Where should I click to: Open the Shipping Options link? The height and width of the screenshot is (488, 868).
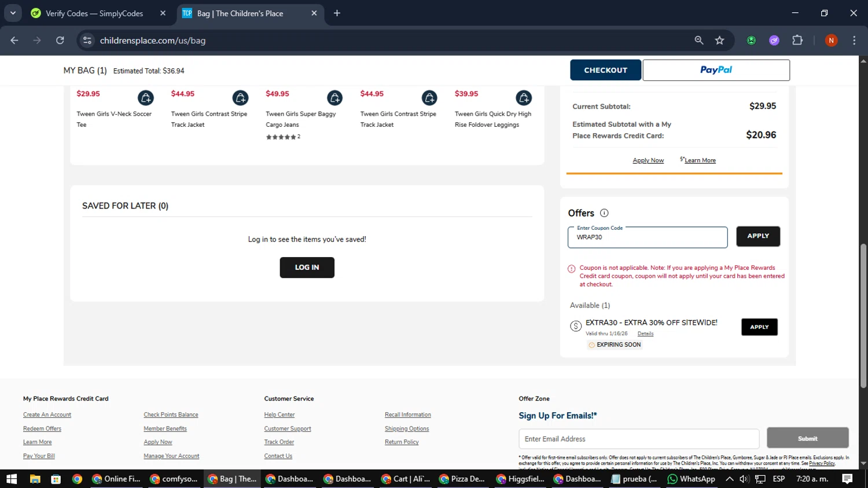pyautogui.click(x=407, y=429)
